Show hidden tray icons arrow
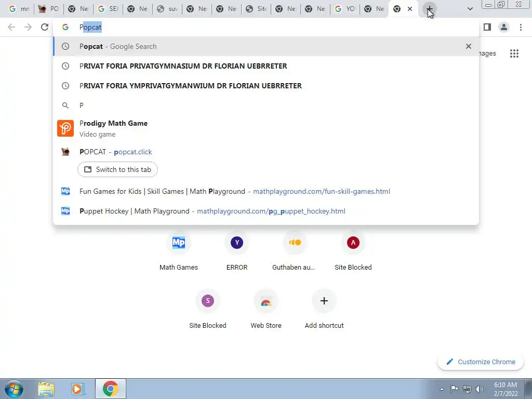The width and height of the screenshot is (532, 399). click(442, 389)
